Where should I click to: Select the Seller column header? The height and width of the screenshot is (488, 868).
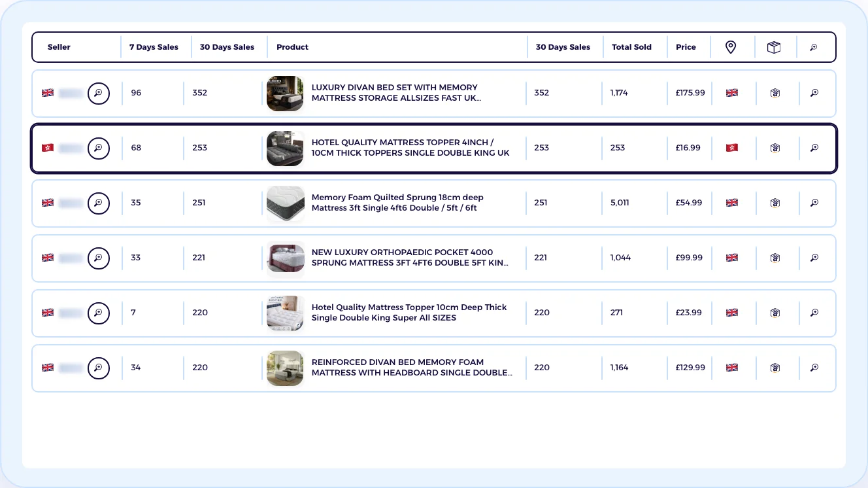pyautogui.click(x=59, y=47)
